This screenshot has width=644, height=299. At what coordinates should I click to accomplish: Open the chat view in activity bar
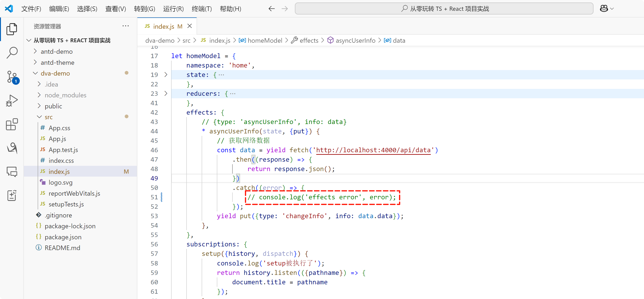(12, 172)
